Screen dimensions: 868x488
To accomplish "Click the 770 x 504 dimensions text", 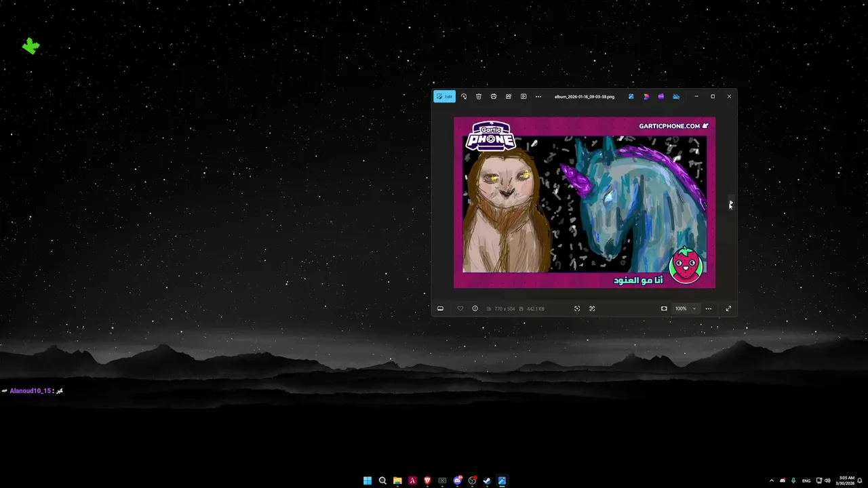I will [x=505, y=309].
